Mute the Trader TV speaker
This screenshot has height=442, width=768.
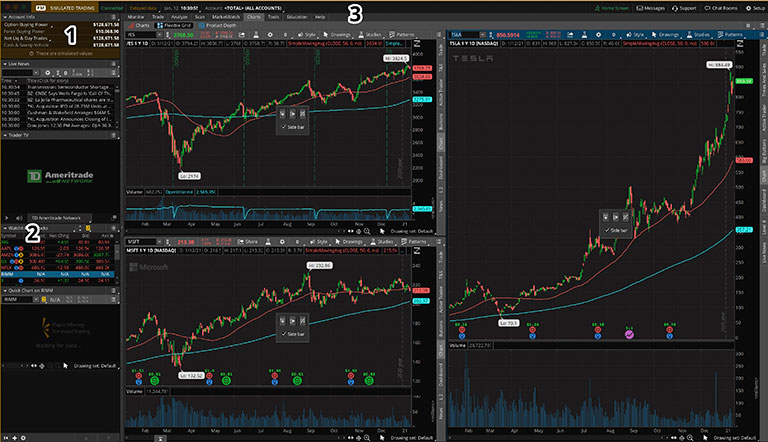19,218
